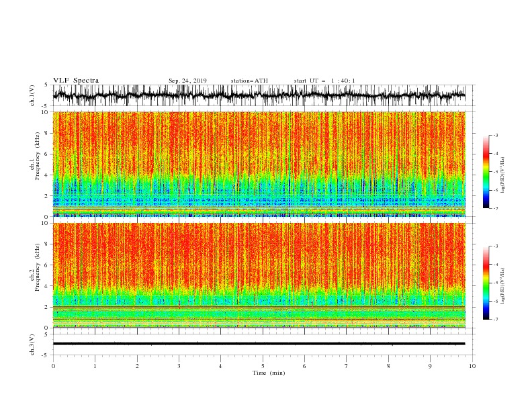Click the upper 'log(PSD)(V²/Hz)' colorbar label
This screenshot has height=411, width=532.
pos(502,175)
